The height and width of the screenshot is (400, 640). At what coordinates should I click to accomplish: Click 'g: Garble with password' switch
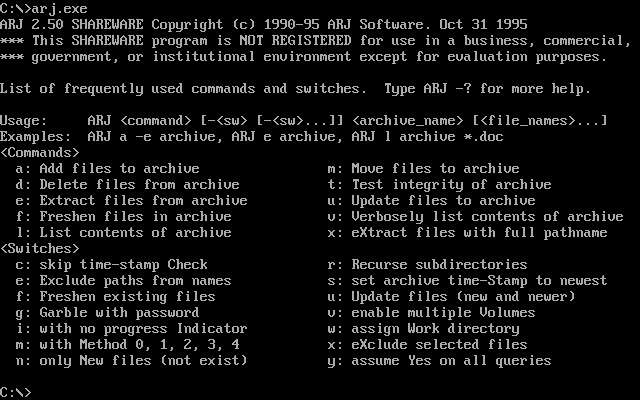coord(108,313)
